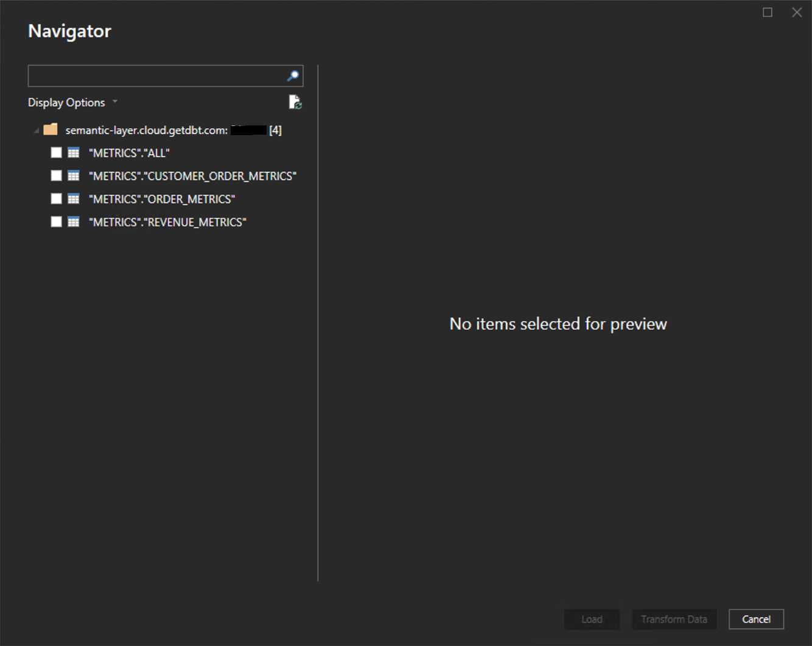The image size is (812, 646).
Task: Select the REVENUE_METRICS checkbox
Action: pos(56,221)
